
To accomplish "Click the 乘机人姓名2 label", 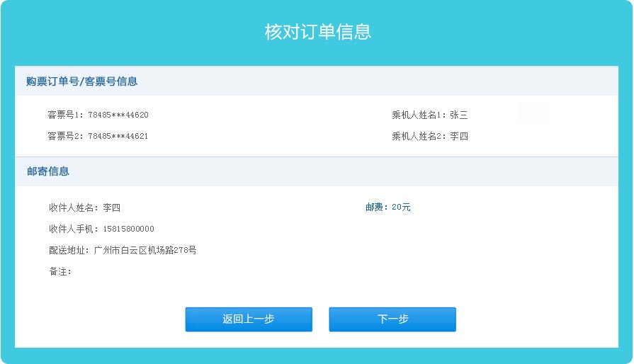I will coord(418,136).
